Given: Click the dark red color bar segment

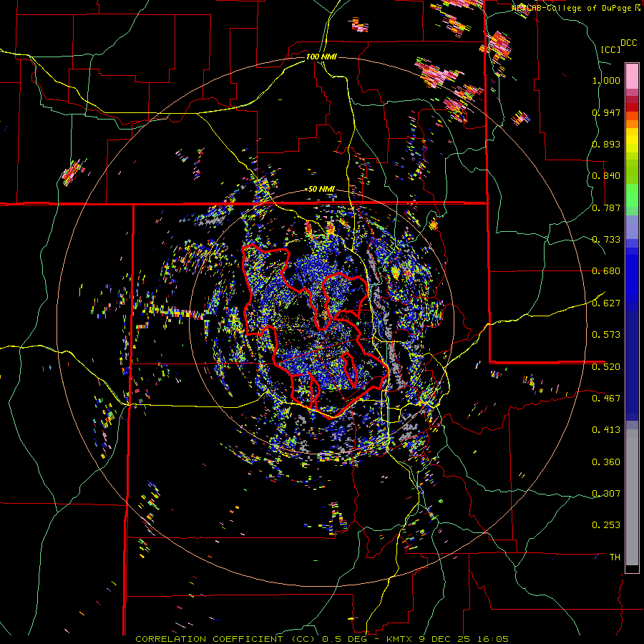Looking at the screenshot, I should (x=632, y=107).
